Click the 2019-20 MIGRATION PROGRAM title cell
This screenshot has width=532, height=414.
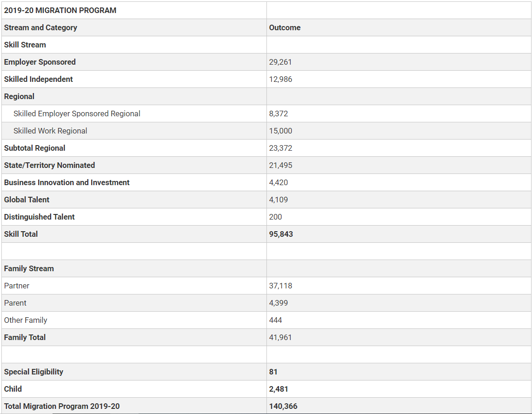click(60, 10)
